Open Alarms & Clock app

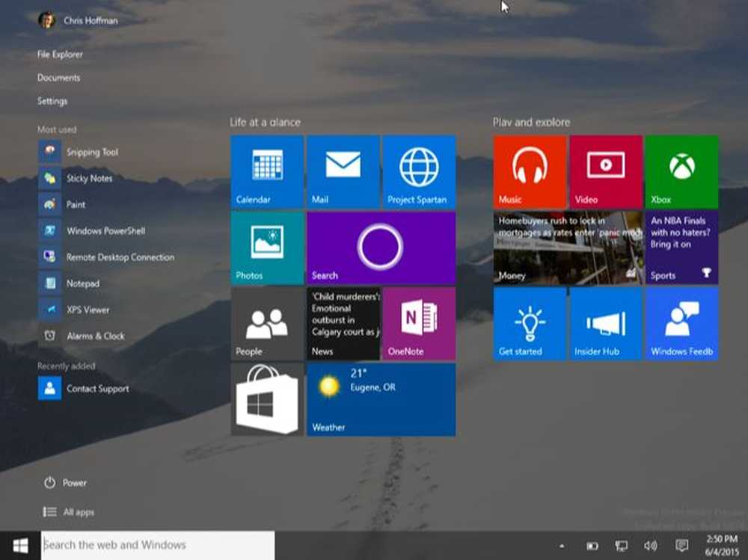tap(82, 336)
